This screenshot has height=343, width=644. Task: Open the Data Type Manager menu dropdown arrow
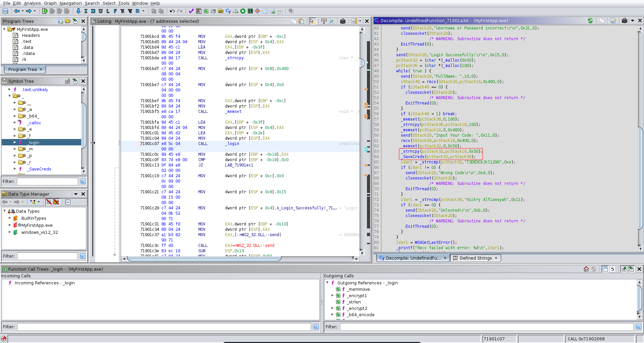pyautogui.click(x=76, y=194)
